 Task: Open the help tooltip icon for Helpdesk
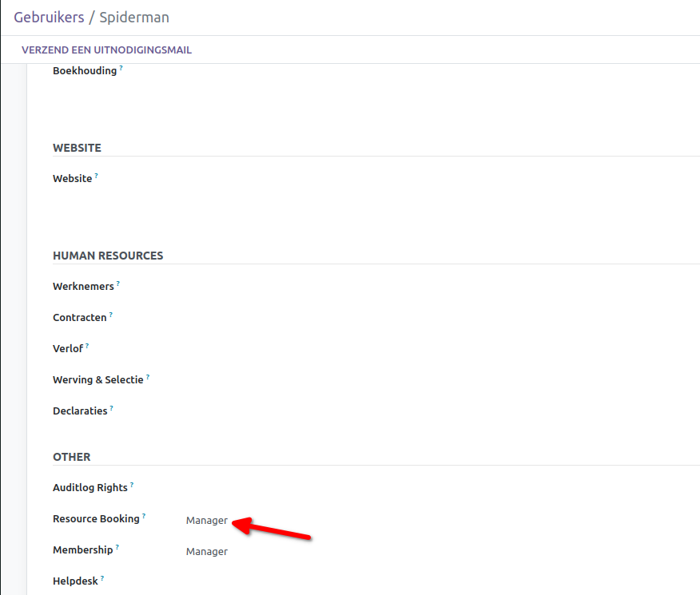(x=102, y=578)
